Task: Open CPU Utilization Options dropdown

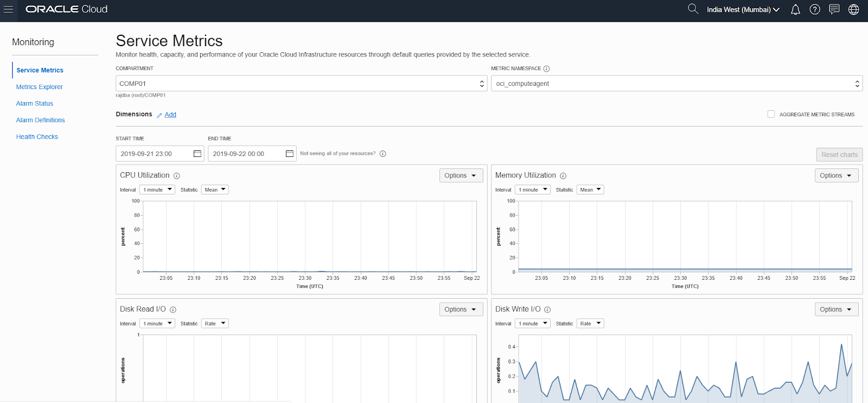Action: pyautogui.click(x=461, y=175)
